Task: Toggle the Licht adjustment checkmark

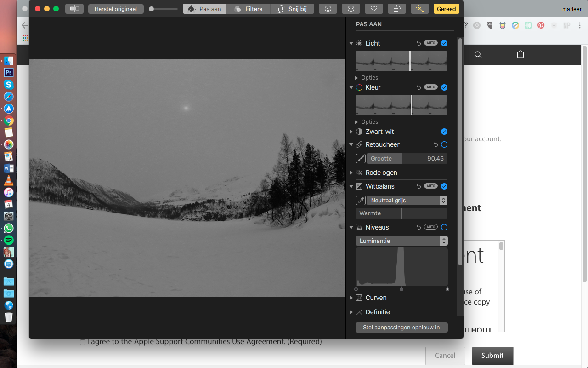Action: click(444, 43)
